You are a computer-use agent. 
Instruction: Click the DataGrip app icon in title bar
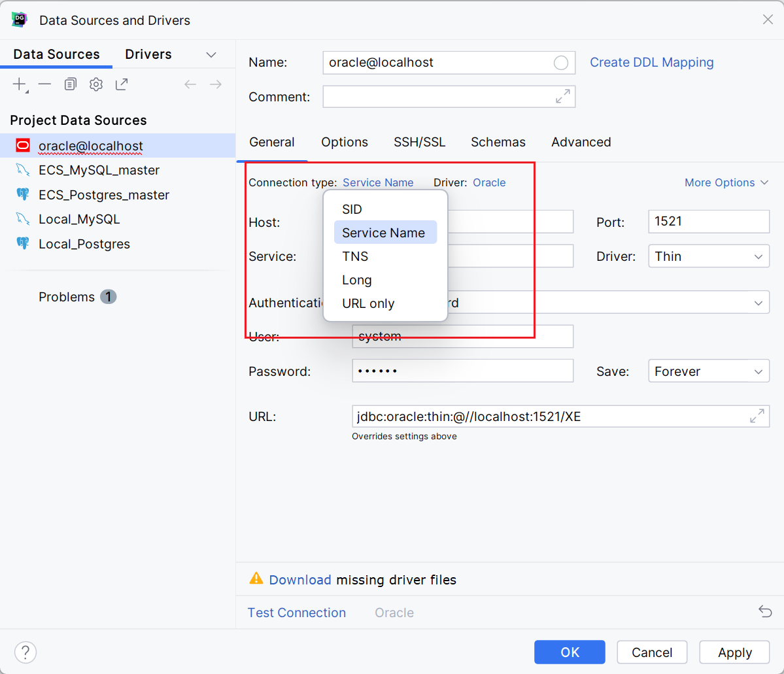click(x=20, y=20)
